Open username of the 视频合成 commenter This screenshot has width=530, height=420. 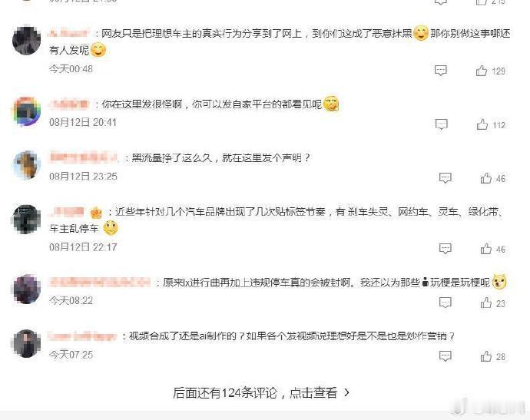82,336
